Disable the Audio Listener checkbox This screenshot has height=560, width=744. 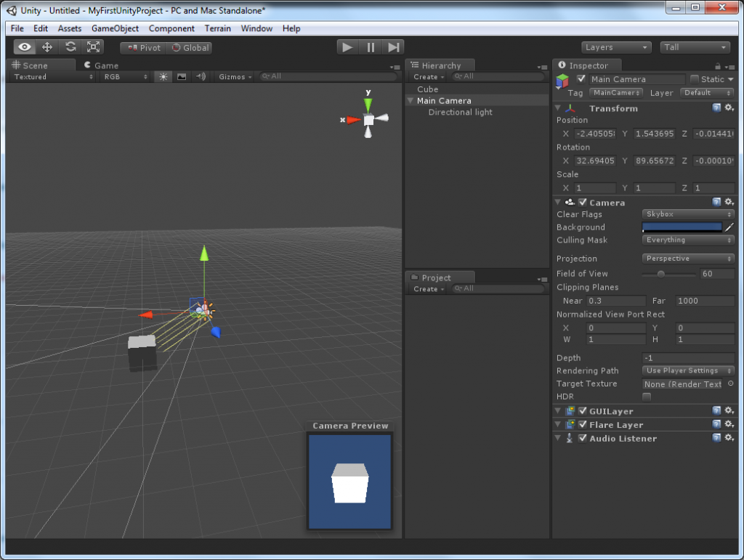pos(583,439)
